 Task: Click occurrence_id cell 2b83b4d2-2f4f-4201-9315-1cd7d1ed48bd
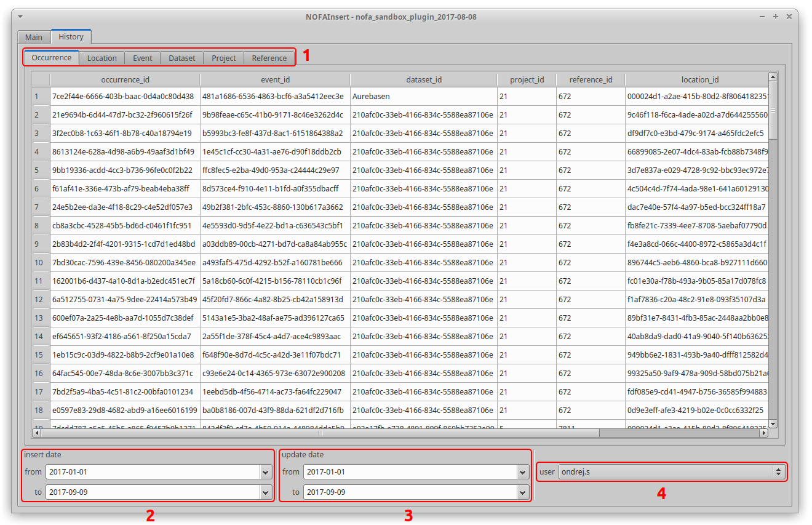tap(125, 244)
